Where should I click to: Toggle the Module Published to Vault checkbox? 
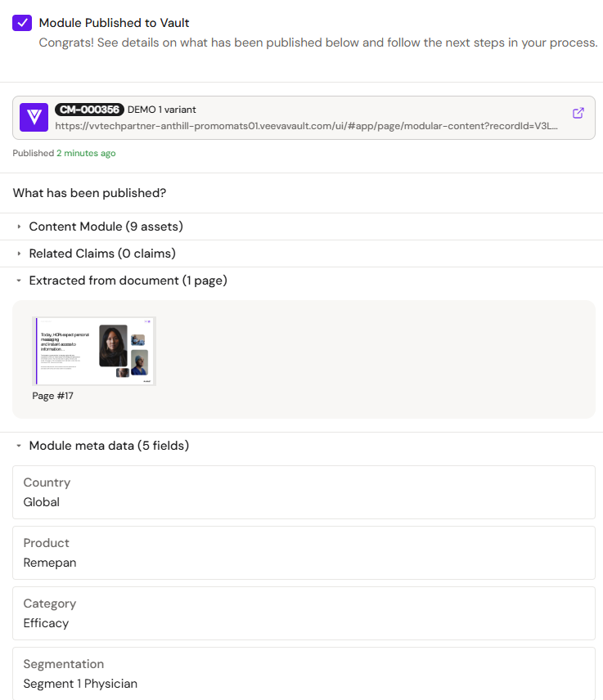coord(22,23)
